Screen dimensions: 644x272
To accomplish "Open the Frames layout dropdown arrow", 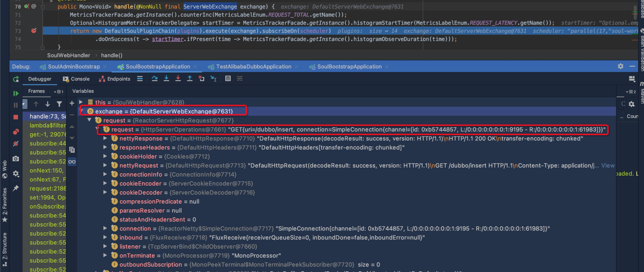I will [58, 91].
